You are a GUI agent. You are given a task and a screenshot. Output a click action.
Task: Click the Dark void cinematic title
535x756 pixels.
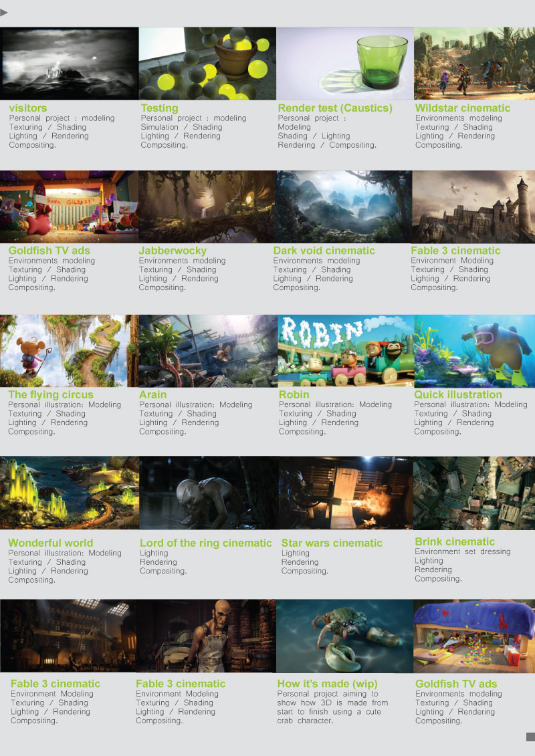click(324, 251)
